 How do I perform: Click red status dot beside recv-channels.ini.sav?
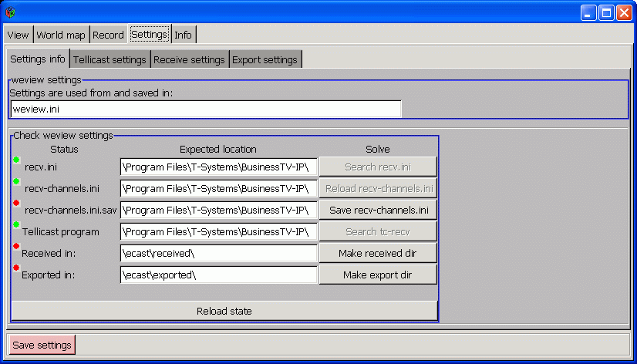[x=16, y=203]
